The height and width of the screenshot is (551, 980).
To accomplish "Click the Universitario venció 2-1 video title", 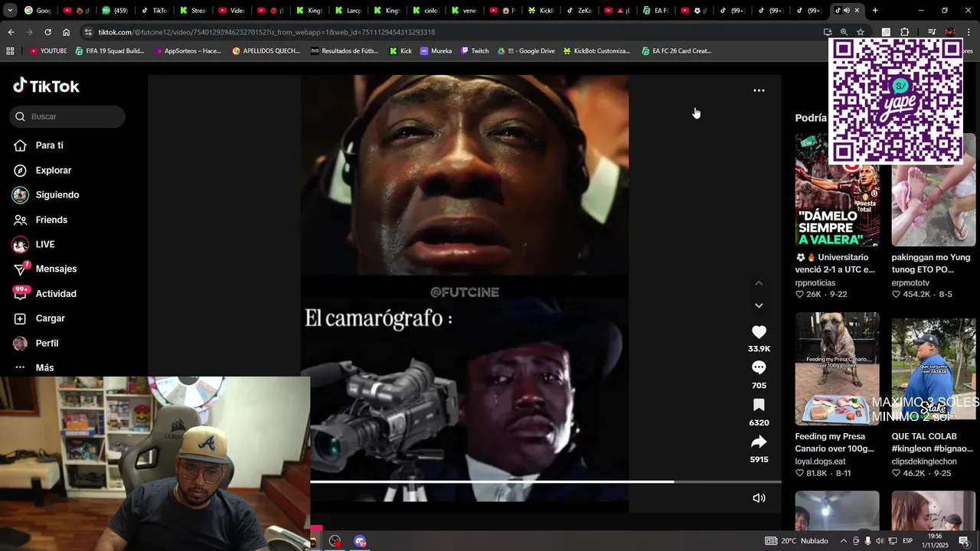I will point(835,263).
